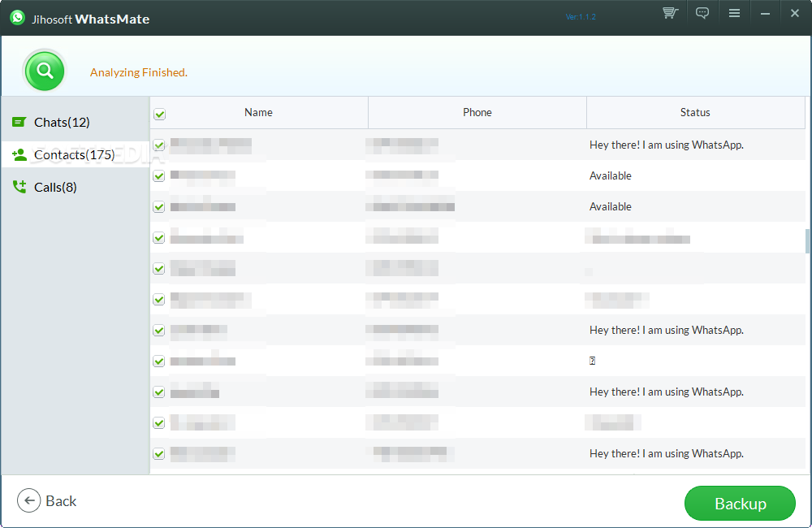Open the Calls(8) tab
The image size is (812, 528).
[76, 187]
